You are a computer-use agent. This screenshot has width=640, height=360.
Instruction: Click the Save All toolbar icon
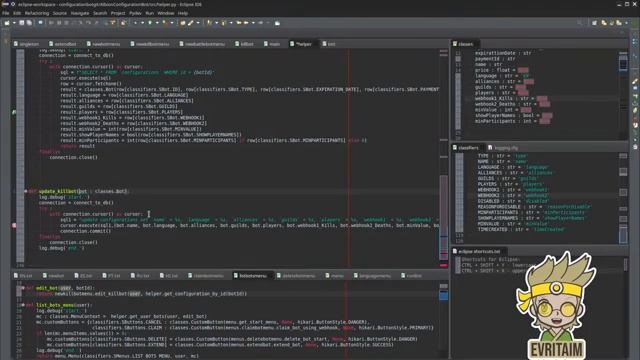[29, 23]
